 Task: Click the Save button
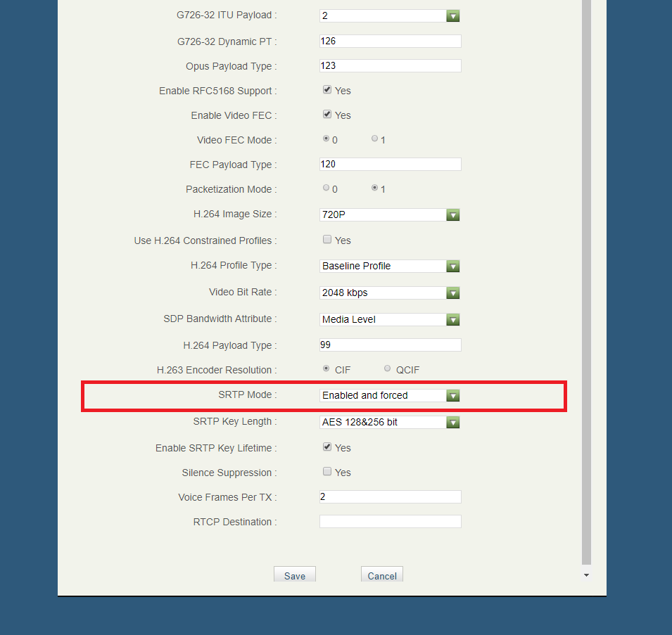(x=295, y=575)
